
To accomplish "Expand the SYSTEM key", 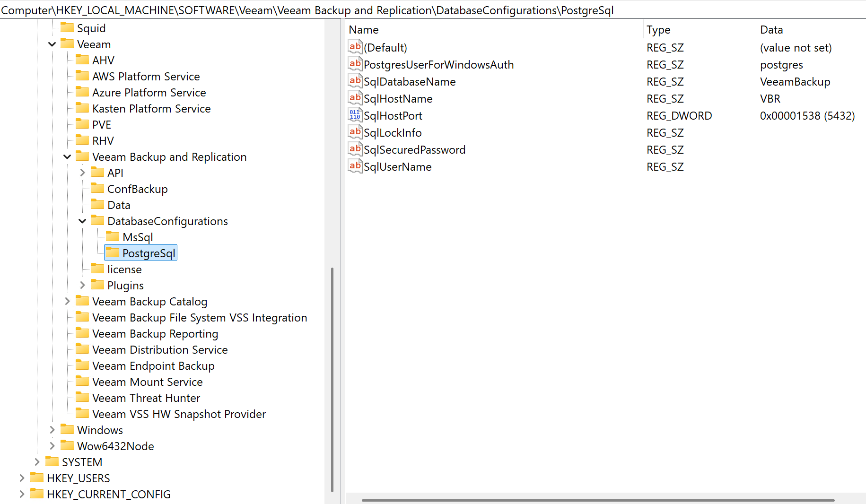I will (37, 462).
